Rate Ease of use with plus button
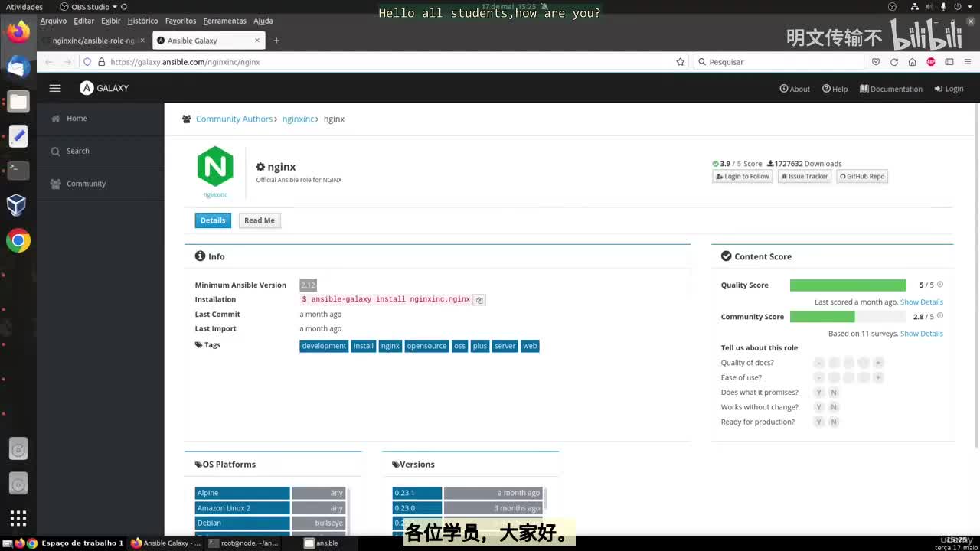980x551 pixels. tap(878, 377)
